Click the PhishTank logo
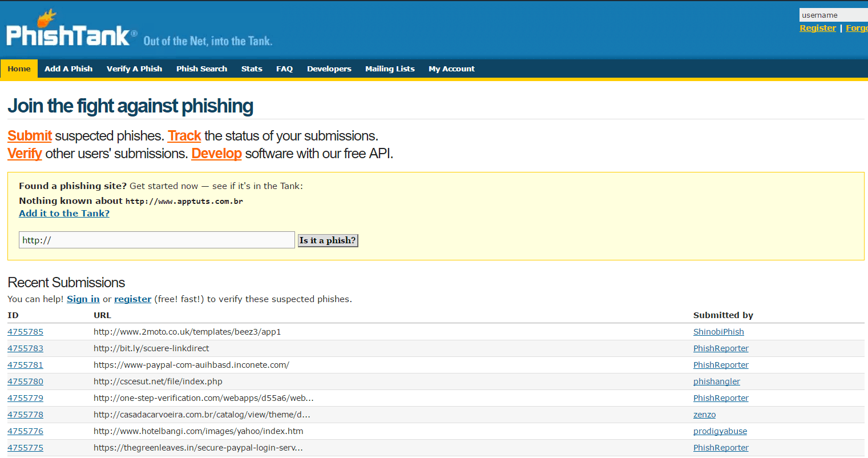This screenshot has height=458, width=868. pyautogui.click(x=71, y=29)
